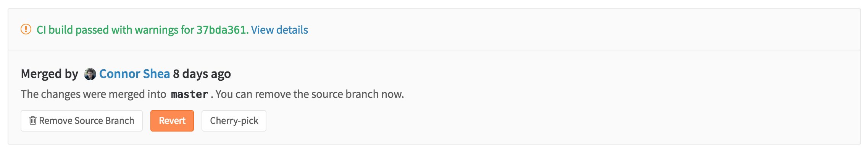Click empty space in the CI status bar

573,30
